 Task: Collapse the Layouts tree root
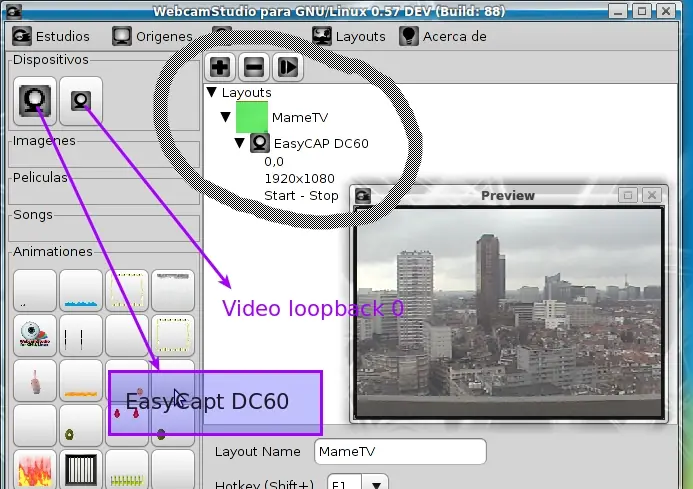[212, 92]
